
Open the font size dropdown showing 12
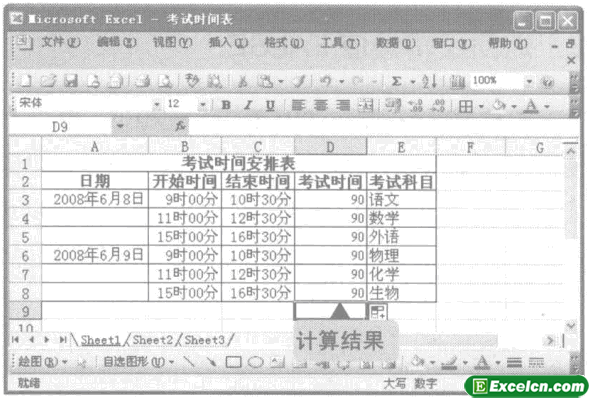[203, 104]
